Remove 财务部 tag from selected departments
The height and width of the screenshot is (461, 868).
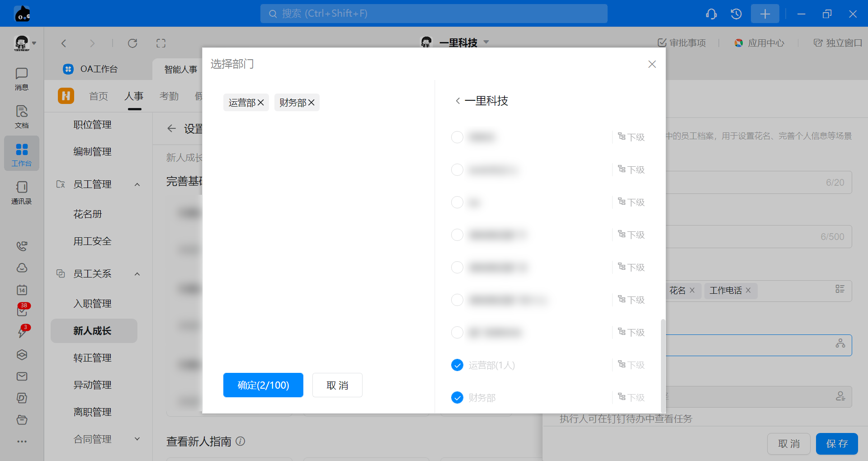click(x=311, y=103)
